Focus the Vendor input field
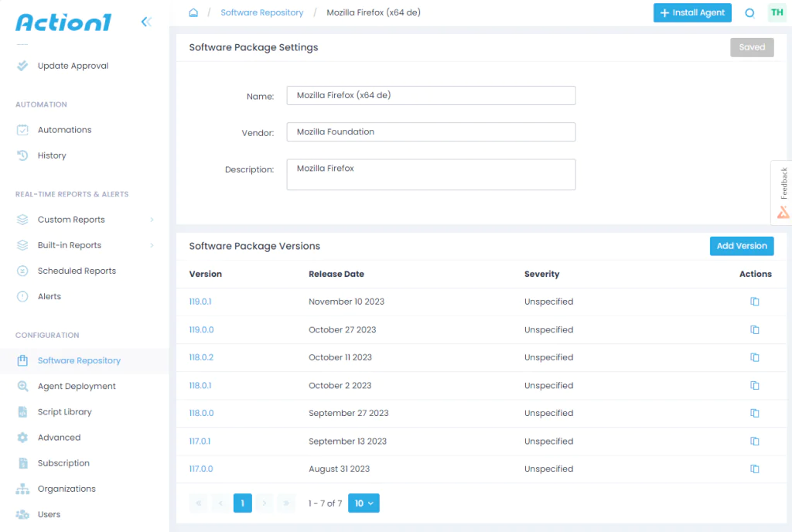Image resolution: width=792 pixels, height=532 pixels. coord(431,131)
